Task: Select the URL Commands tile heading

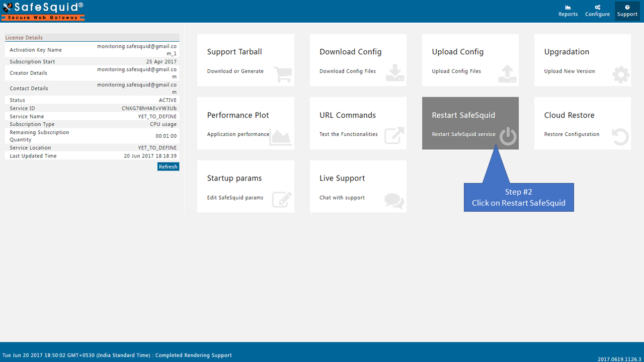Action: point(348,115)
